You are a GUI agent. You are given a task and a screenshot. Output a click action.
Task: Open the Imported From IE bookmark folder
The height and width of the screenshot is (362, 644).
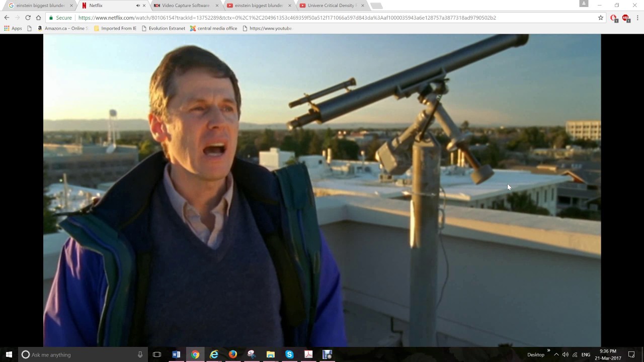(115, 29)
